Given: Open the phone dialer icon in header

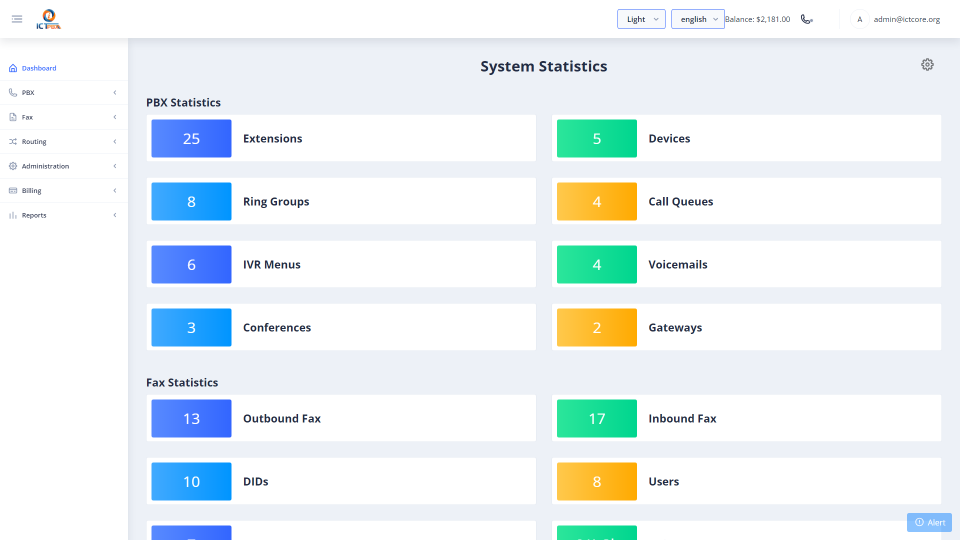Looking at the screenshot, I should coord(807,19).
